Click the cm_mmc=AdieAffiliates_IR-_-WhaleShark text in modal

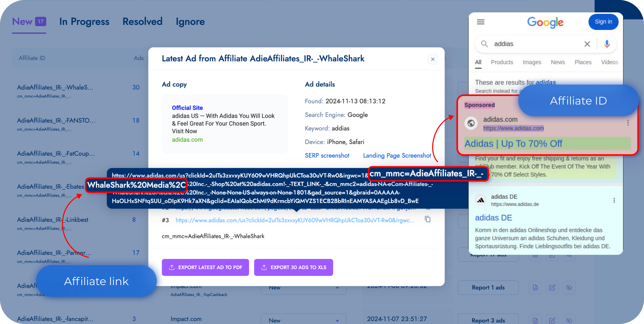click(213, 236)
